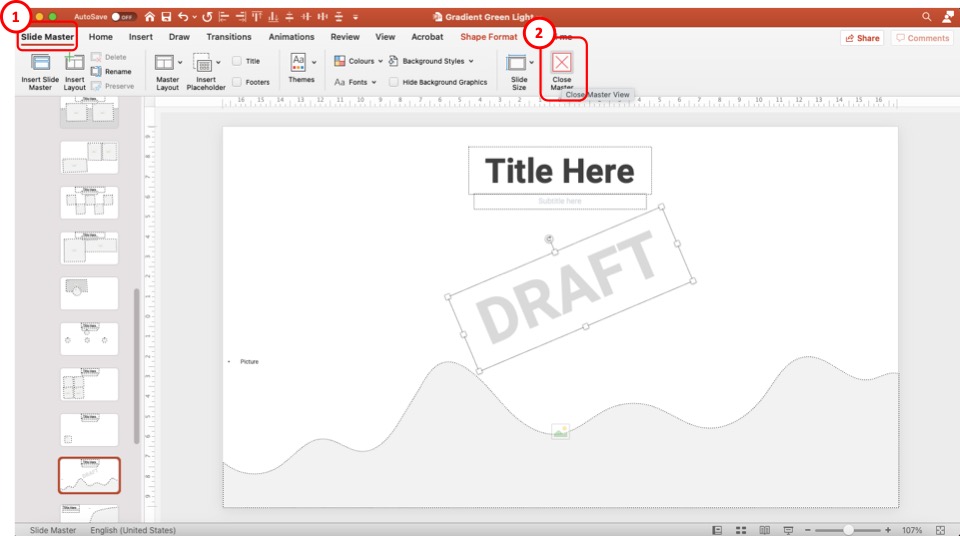Switch to the Draw tab
Image resolution: width=960 pixels, height=536 pixels.
[x=179, y=37]
